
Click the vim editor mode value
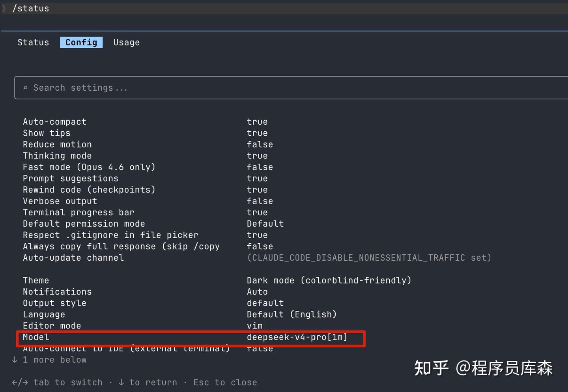pyautogui.click(x=255, y=326)
